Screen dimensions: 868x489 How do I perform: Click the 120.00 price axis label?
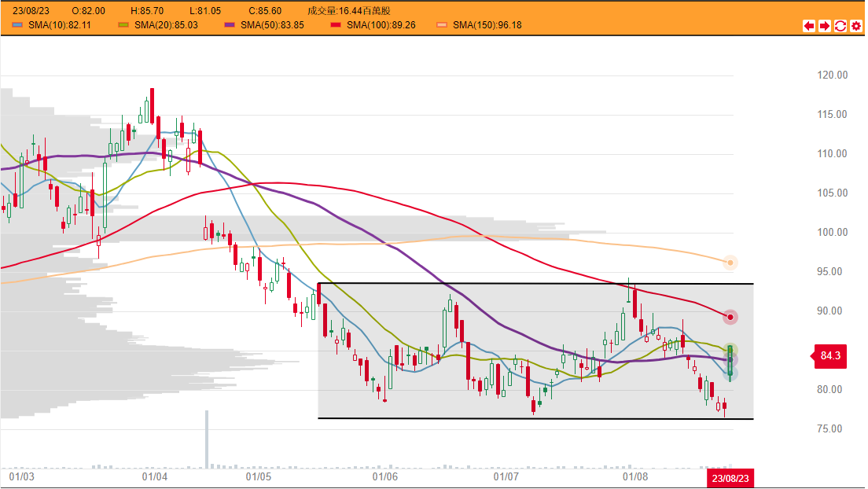(x=833, y=75)
